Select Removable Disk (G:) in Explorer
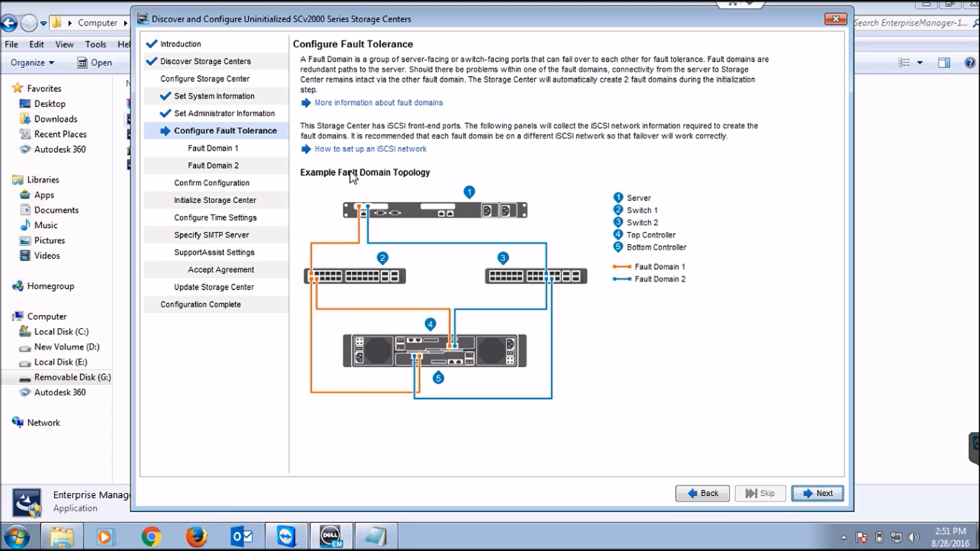Image resolution: width=980 pixels, height=551 pixels. (65, 377)
